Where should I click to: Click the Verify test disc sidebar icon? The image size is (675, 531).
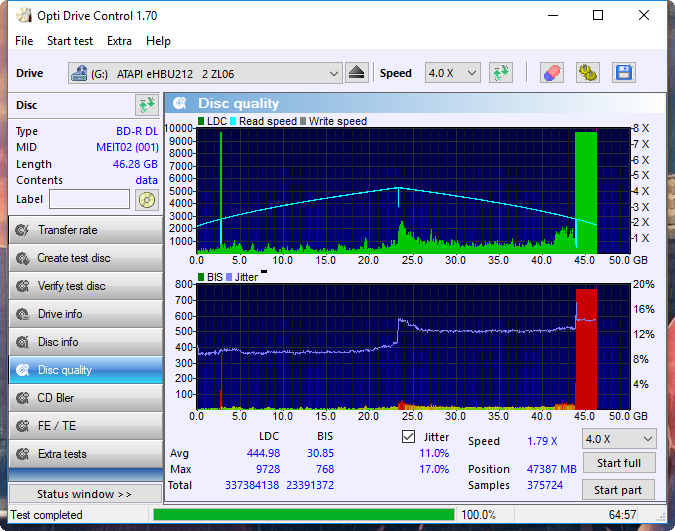click(x=22, y=286)
